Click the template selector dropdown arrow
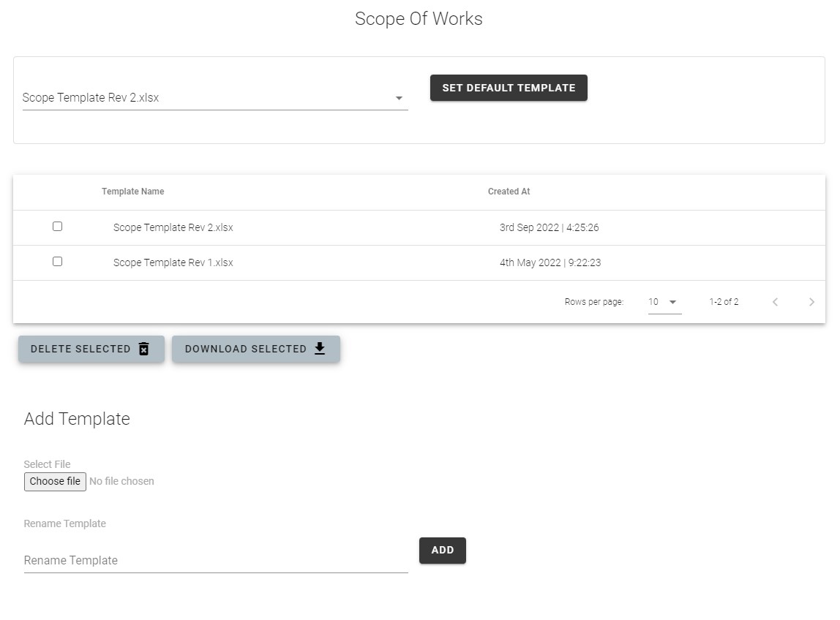 point(399,97)
